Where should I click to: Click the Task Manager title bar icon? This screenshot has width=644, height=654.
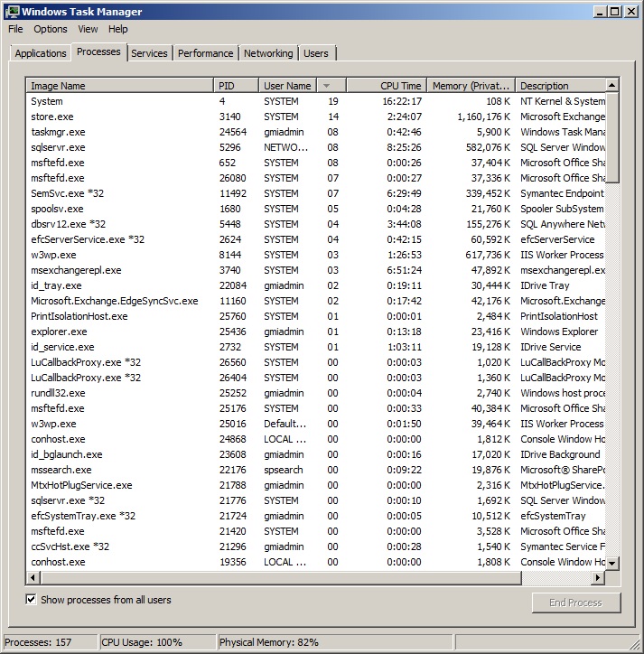[x=13, y=11]
